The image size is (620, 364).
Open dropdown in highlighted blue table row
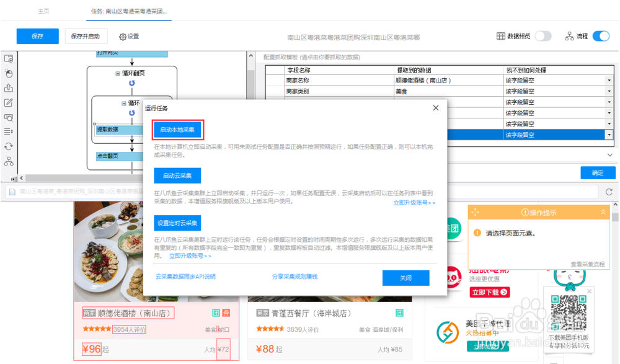pos(609,135)
